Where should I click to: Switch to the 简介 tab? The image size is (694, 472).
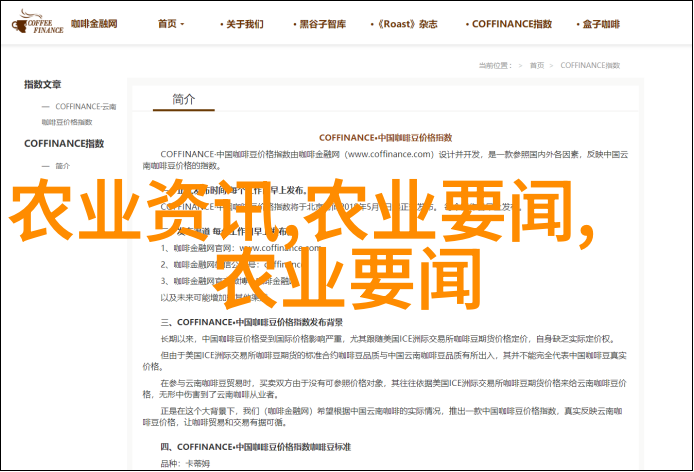(184, 99)
